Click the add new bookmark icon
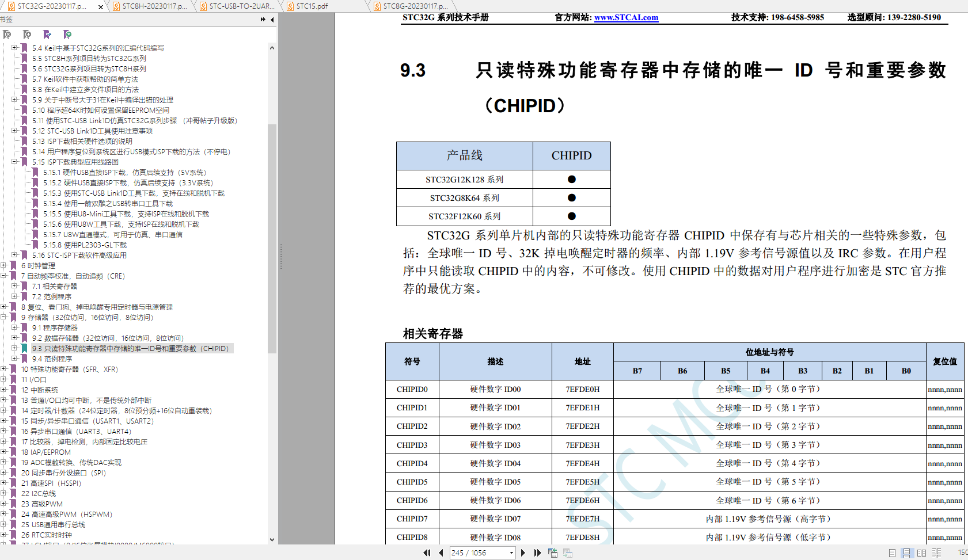The width and height of the screenshot is (968, 560). click(27, 35)
